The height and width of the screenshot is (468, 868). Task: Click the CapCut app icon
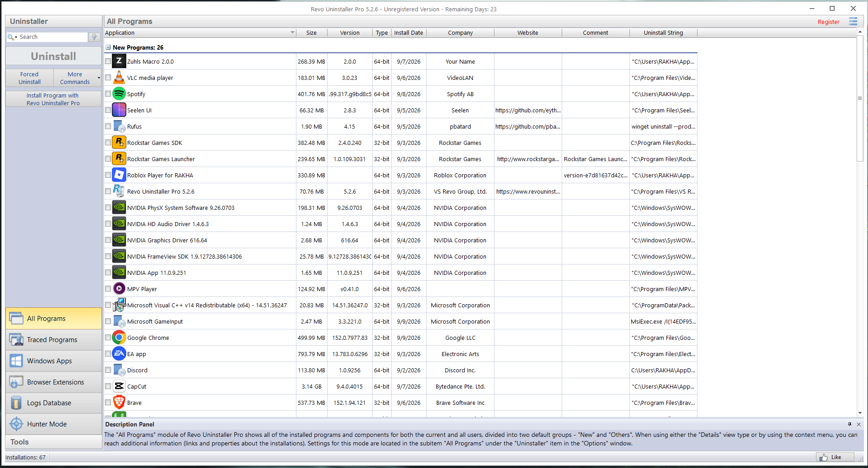[119, 386]
